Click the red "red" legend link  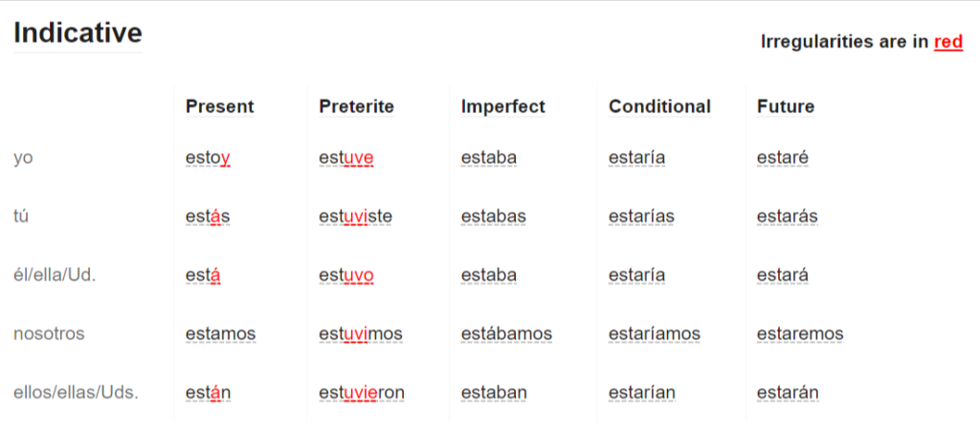tap(948, 42)
